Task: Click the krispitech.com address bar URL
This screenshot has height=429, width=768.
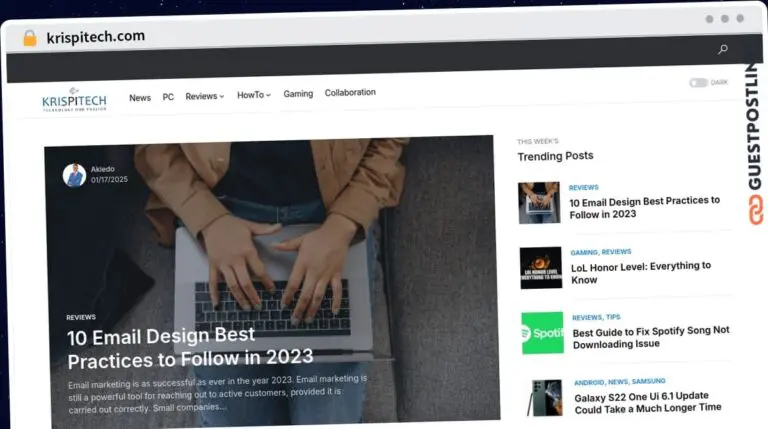Action: [x=96, y=37]
